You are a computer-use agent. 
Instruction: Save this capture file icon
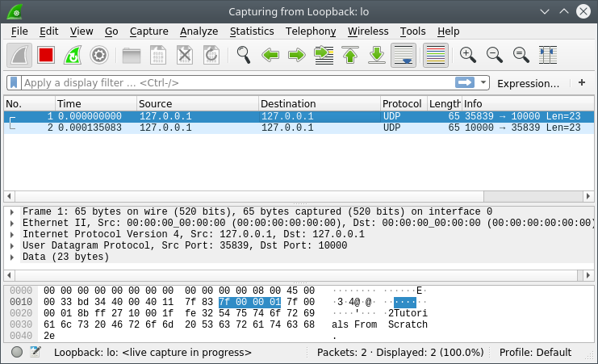158,56
